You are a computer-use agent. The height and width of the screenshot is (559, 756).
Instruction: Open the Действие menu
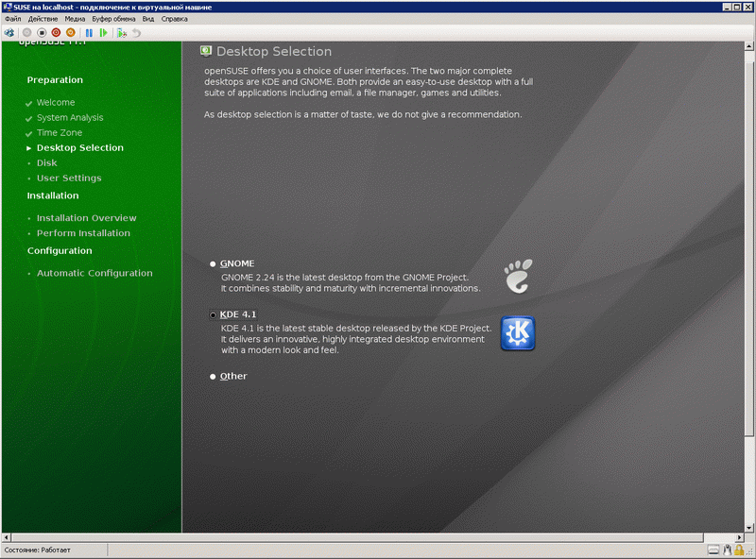coord(43,19)
